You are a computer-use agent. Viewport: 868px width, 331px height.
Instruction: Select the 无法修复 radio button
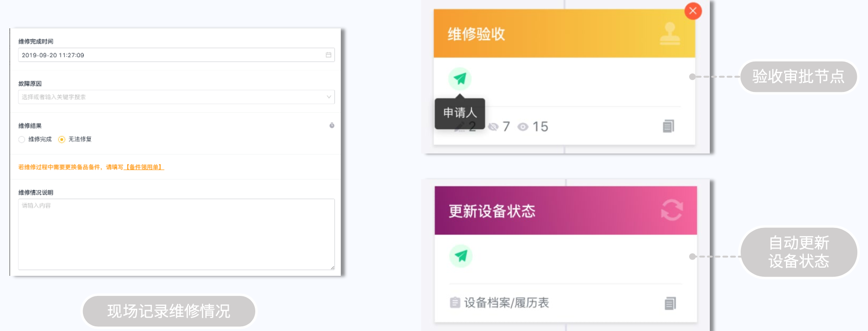click(62, 139)
